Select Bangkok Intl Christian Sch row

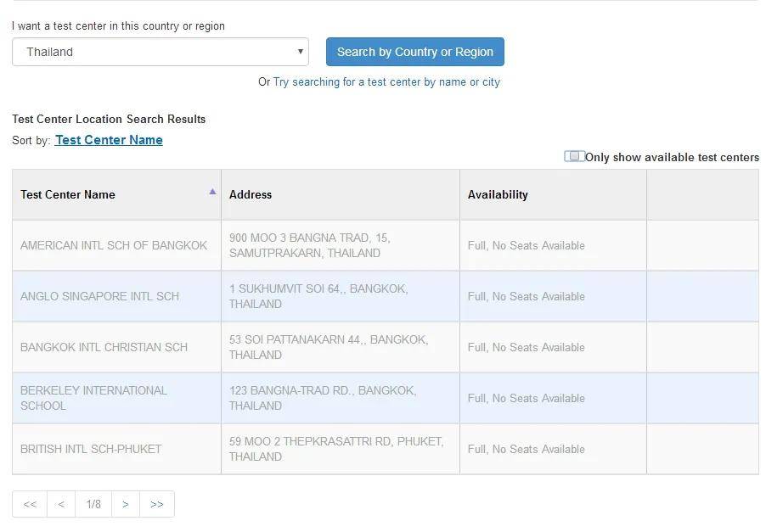click(386, 347)
